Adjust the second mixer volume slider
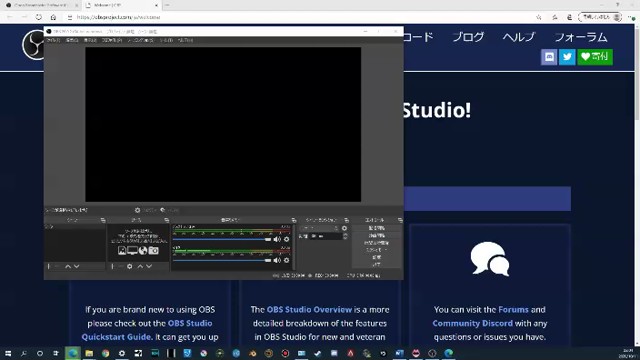Screen dimensions: 640x360 click(x=222, y=260)
